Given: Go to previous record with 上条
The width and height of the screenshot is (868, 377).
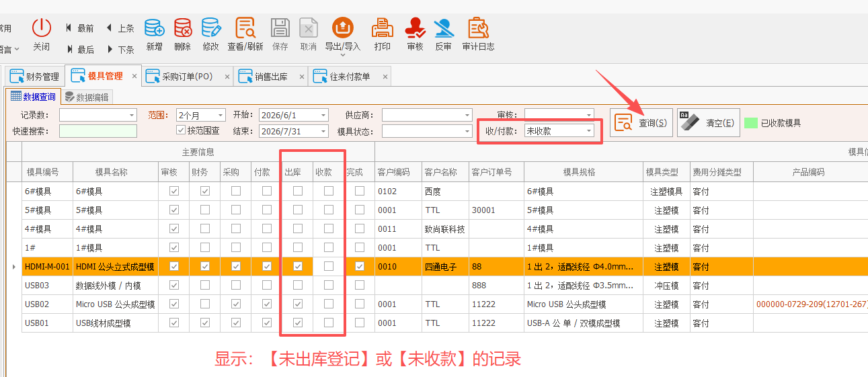Looking at the screenshot, I should pyautogui.click(x=120, y=28).
